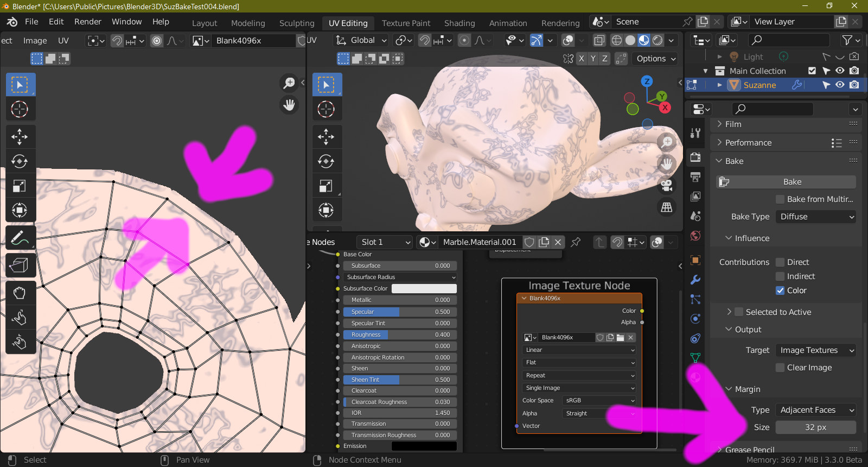
Task: Select Suzanne object in outliner
Action: tap(759, 85)
